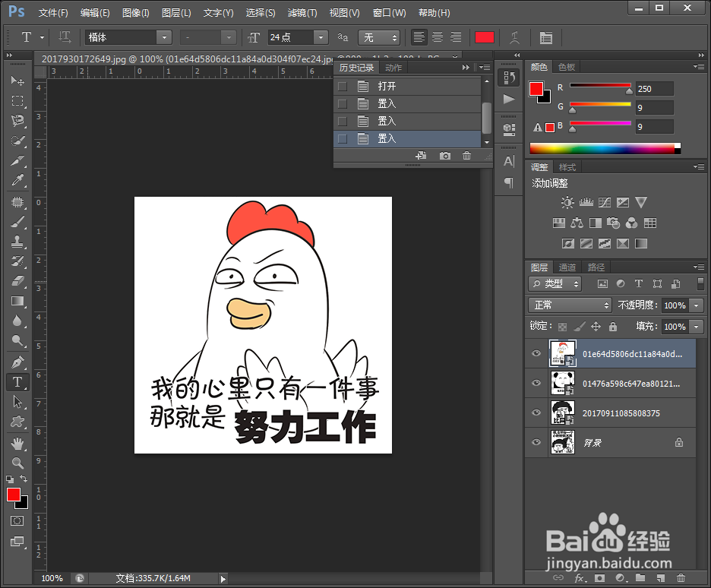
Task: Select the Pen tool
Action: click(17, 362)
